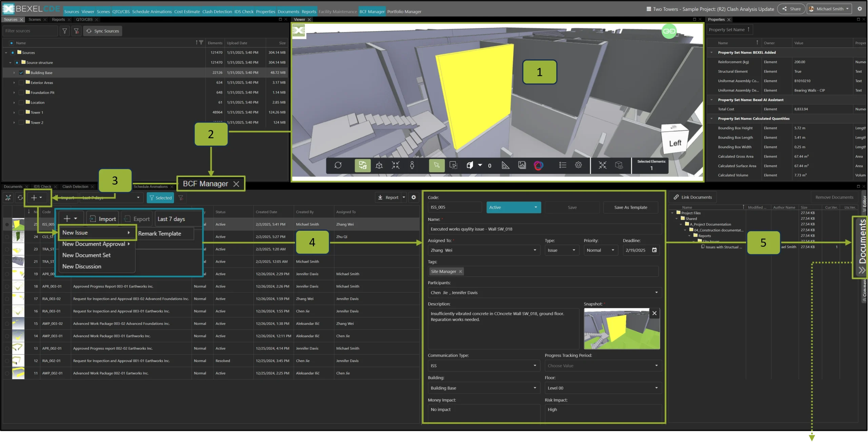
Task: Click the colorful circle icon in viewer toolbar
Action: 538,165
